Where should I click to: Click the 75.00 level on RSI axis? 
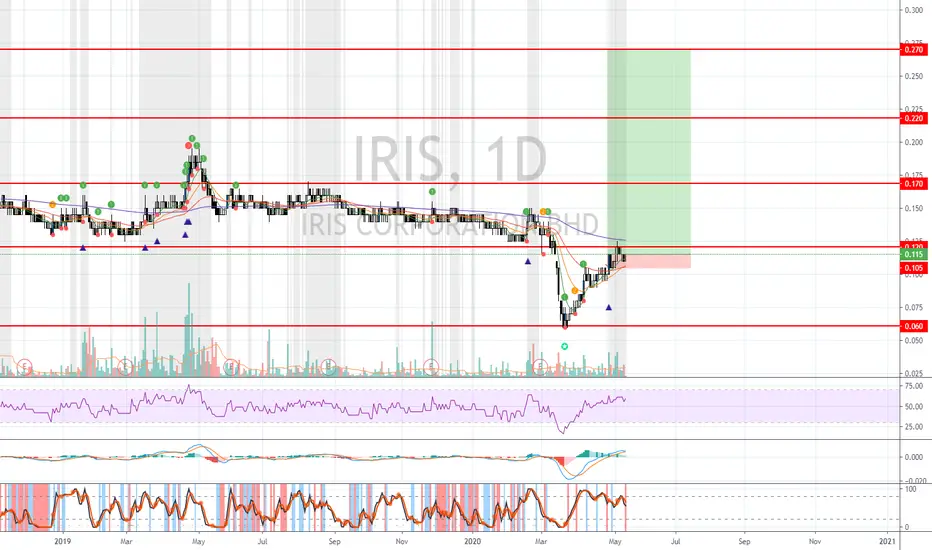point(914,386)
